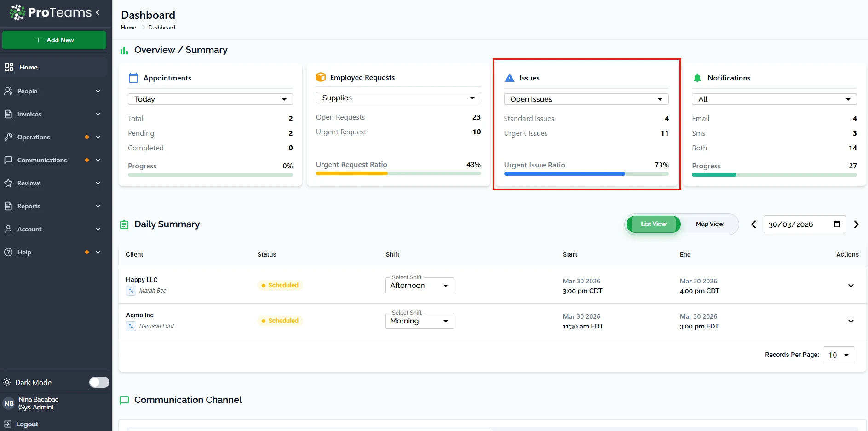Expand the Happy LLC row actions chevron
Image resolution: width=868 pixels, height=431 pixels.
851,286
